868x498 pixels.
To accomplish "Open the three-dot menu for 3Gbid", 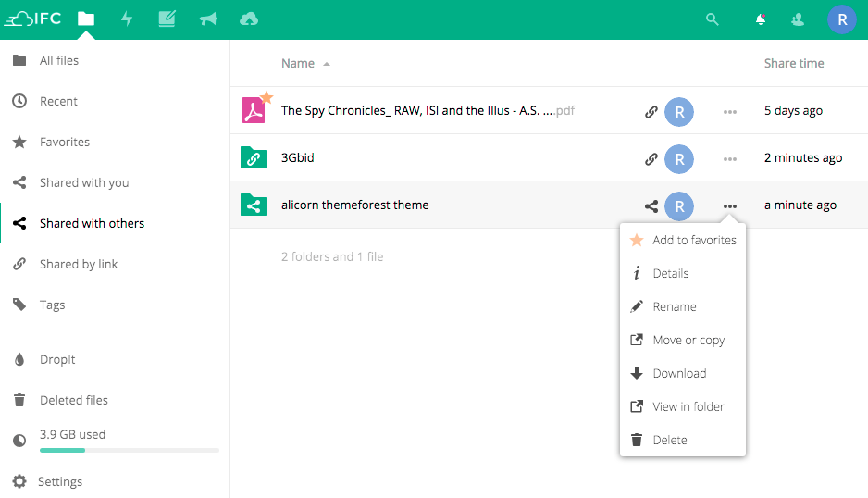I will pyautogui.click(x=730, y=158).
